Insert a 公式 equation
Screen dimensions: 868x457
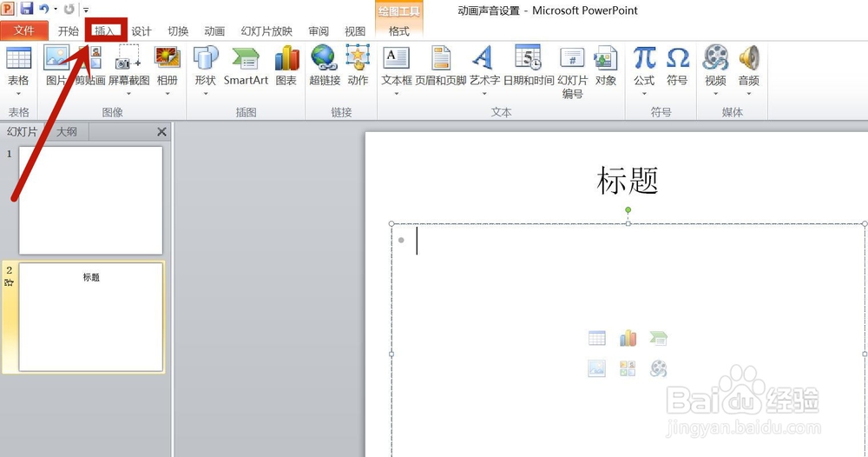[x=644, y=57]
